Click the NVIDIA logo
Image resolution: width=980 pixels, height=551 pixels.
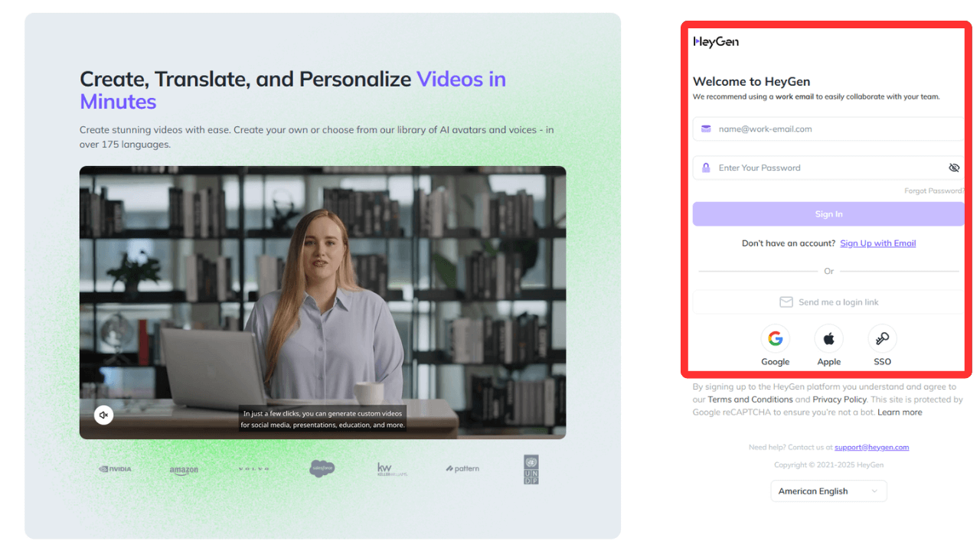115,469
